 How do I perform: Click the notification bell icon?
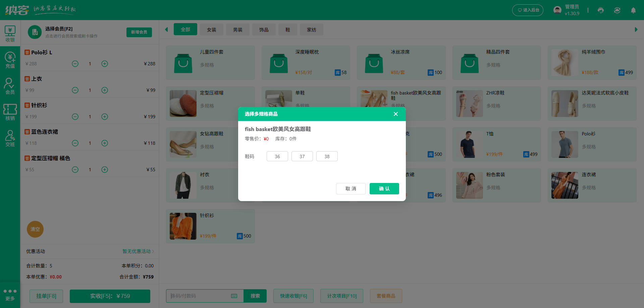pyautogui.click(x=633, y=10)
